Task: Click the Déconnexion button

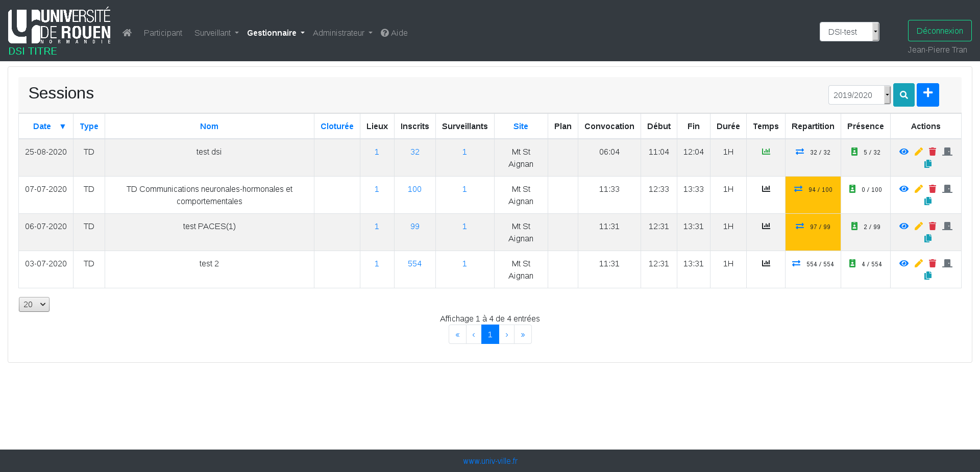Action: [939, 31]
